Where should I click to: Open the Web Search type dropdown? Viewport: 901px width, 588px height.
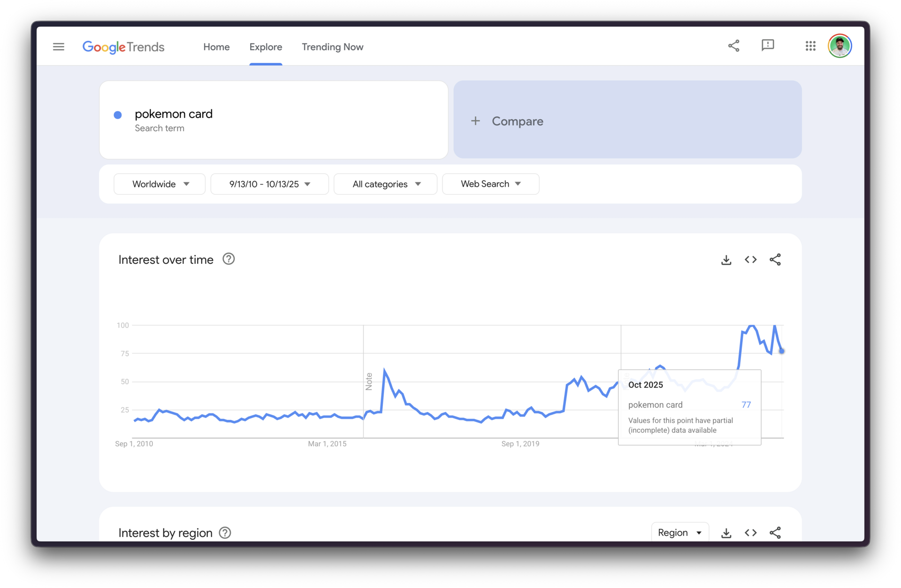click(x=490, y=184)
